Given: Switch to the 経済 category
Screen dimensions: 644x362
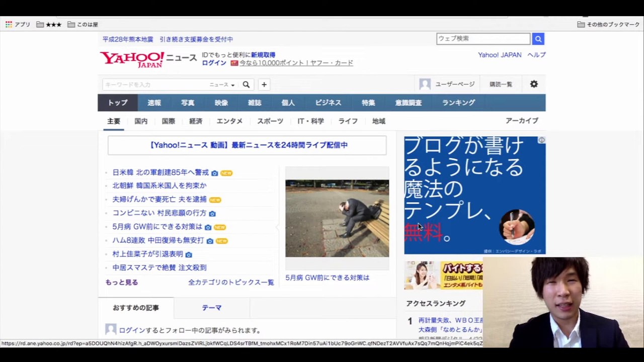Looking at the screenshot, I should tap(196, 121).
